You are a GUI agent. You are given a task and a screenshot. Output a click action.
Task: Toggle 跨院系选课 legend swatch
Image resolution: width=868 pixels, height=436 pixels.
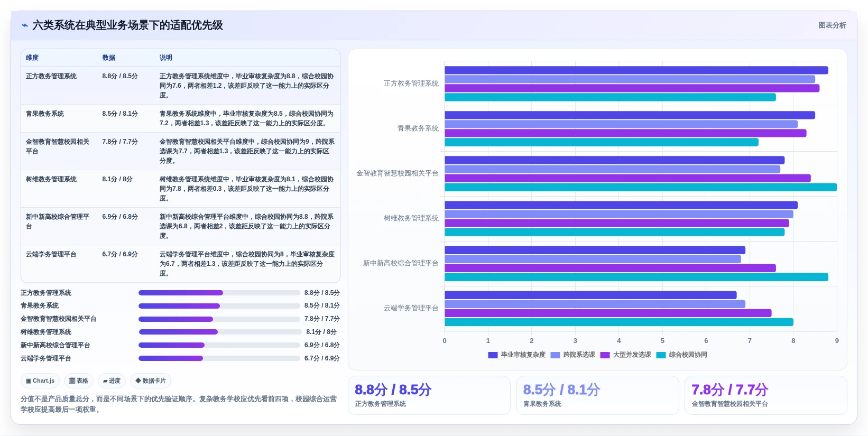pyautogui.click(x=555, y=355)
